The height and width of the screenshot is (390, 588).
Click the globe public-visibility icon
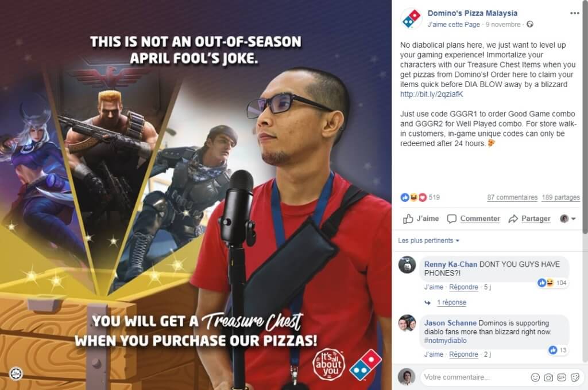coord(530,24)
